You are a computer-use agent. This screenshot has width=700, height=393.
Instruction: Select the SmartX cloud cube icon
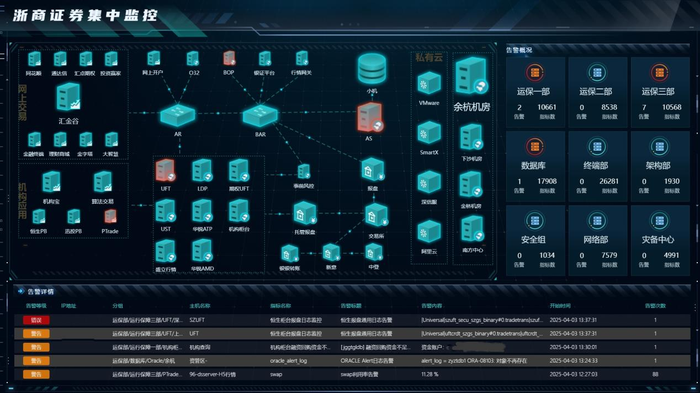(x=429, y=134)
